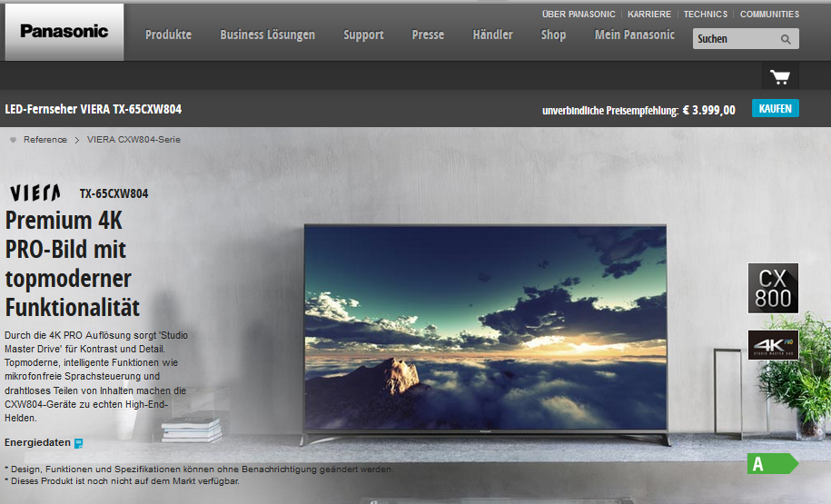Open the Energiedaten document icon

pyautogui.click(x=78, y=443)
